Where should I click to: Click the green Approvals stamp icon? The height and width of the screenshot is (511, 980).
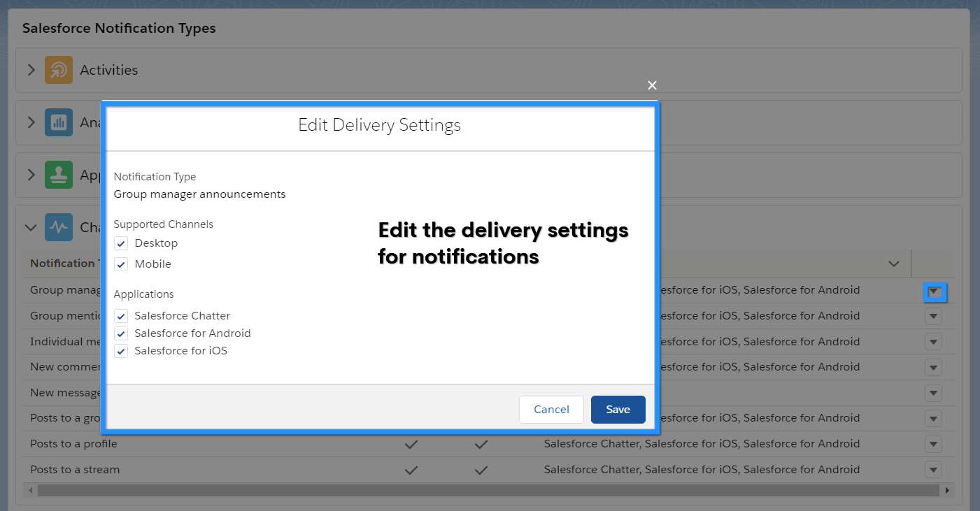click(59, 175)
